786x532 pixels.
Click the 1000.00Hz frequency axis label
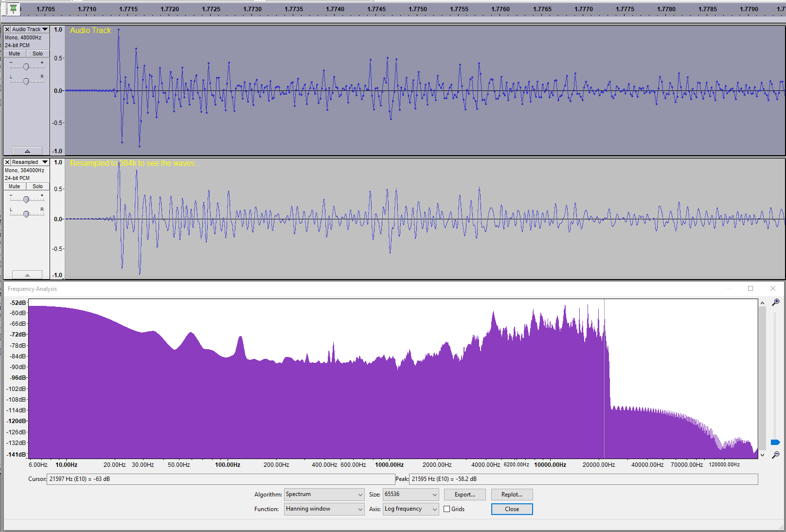(x=389, y=465)
